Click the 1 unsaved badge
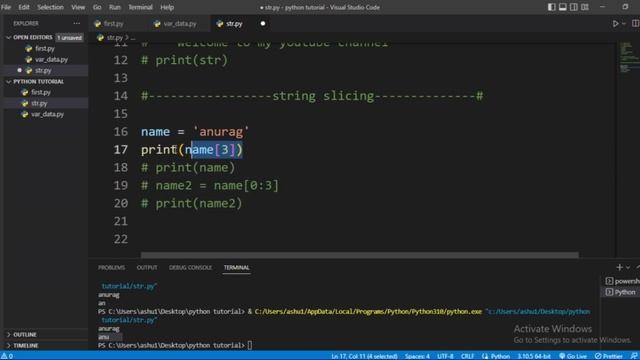 69,38
